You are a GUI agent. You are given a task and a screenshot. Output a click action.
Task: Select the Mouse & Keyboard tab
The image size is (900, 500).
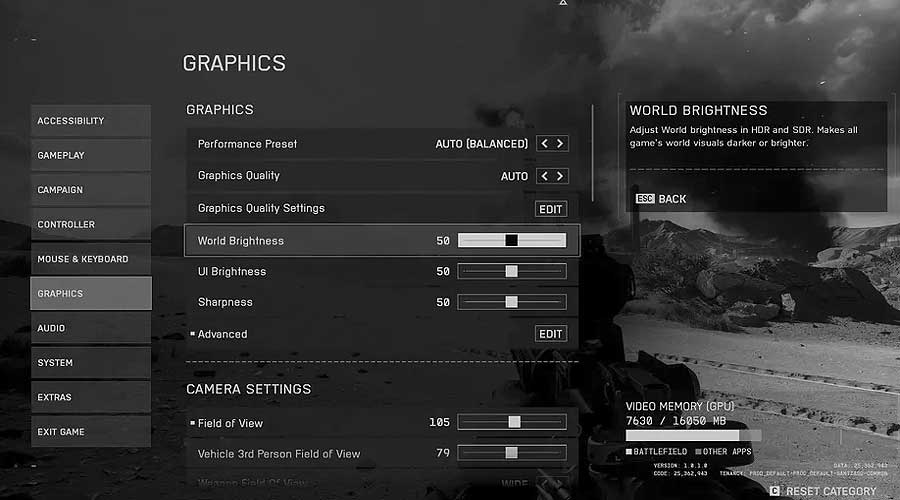coord(91,259)
